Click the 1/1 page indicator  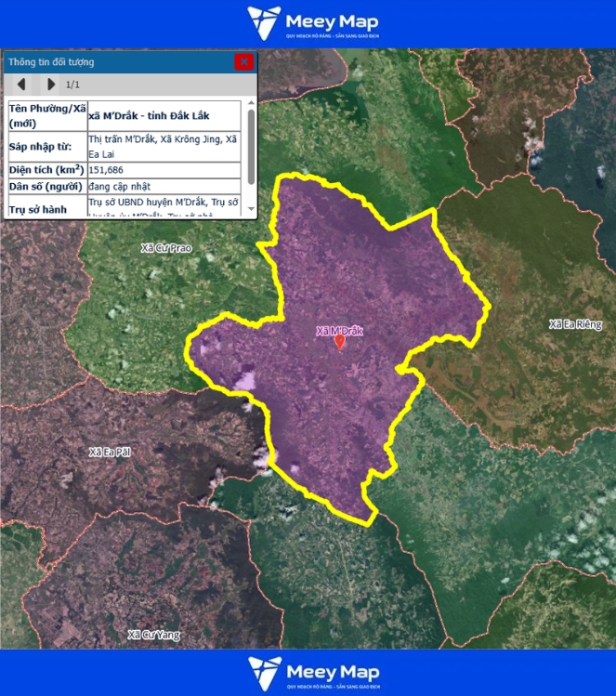[72, 85]
